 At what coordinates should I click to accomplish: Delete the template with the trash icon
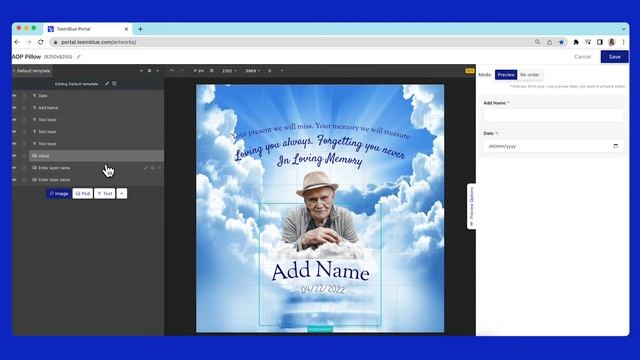pos(149,71)
